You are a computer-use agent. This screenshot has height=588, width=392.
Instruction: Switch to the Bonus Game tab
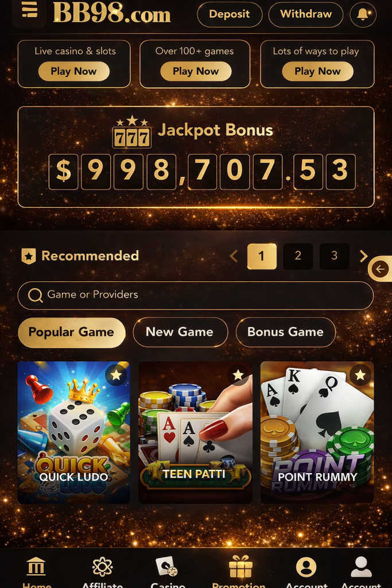click(286, 332)
